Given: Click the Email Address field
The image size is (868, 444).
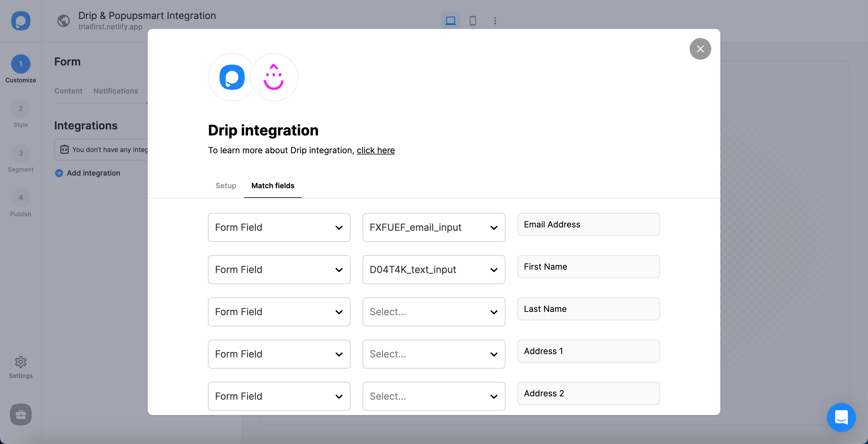Looking at the screenshot, I should 588,224.
